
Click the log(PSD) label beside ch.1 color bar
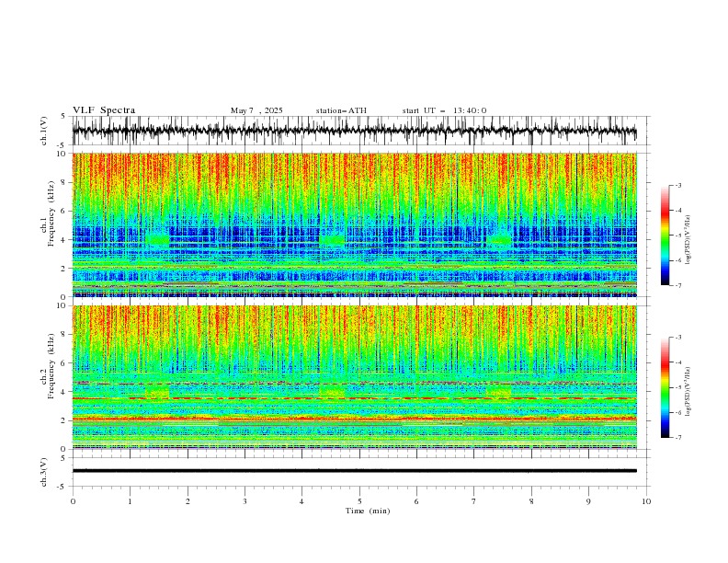688,240
